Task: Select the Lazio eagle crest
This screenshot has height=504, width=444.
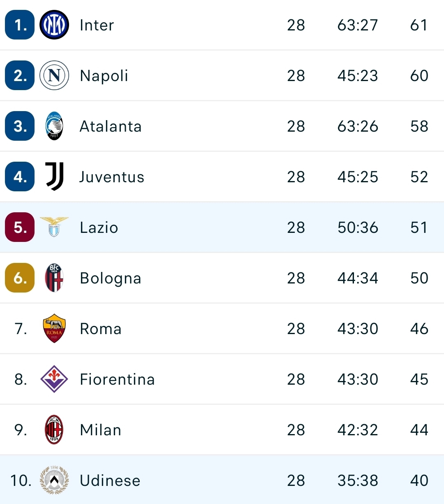Action: (54, 227)
